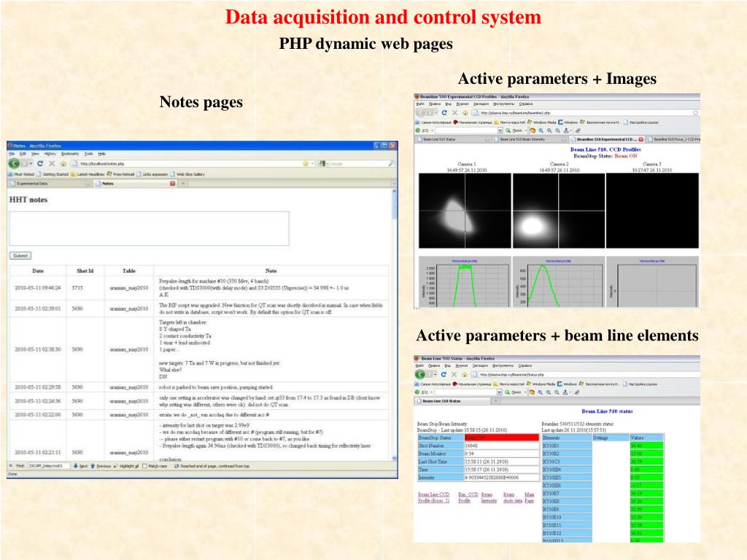Close the Notes tab with red X
This screenshot has height=560, width=747.
(x=172, y=183)
